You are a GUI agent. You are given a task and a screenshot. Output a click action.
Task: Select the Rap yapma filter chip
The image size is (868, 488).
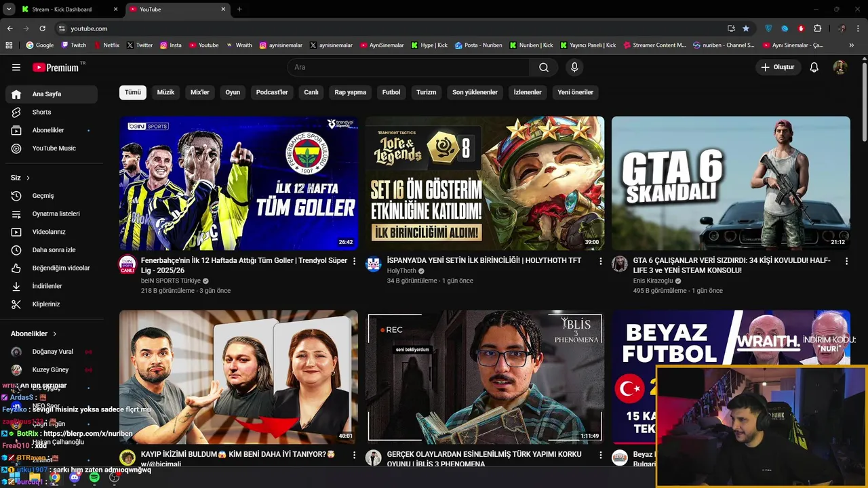(351, 92)
